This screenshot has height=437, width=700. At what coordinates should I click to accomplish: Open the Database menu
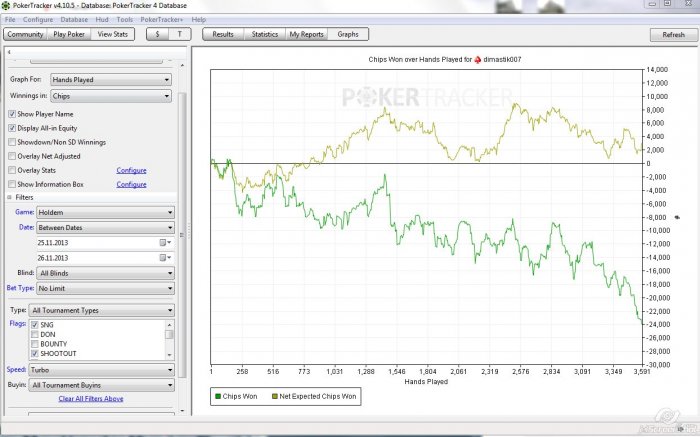74,20
